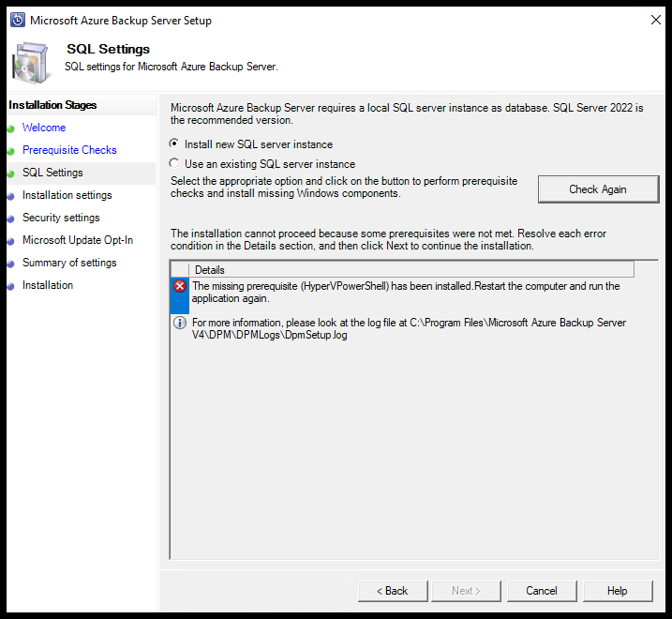Click the Details column header
672x619 pixels.
(411, 270)
